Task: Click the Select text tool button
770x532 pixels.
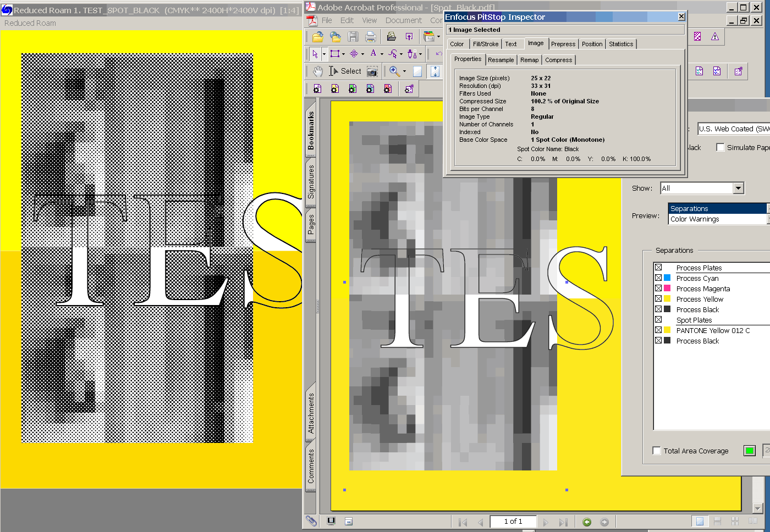Action: tap(345, 71)
